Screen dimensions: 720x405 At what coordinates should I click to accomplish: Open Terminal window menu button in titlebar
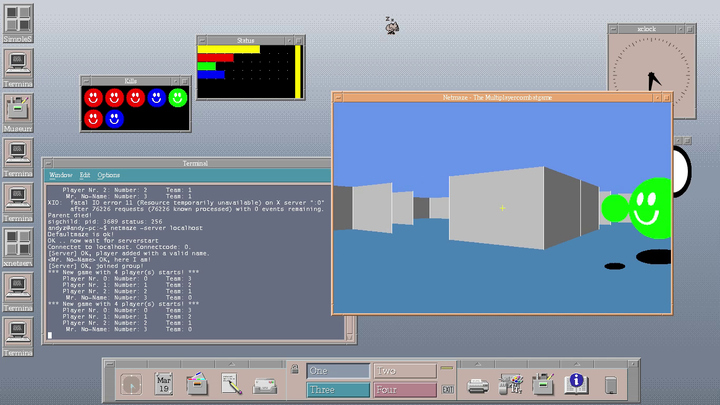coord(48,163)
